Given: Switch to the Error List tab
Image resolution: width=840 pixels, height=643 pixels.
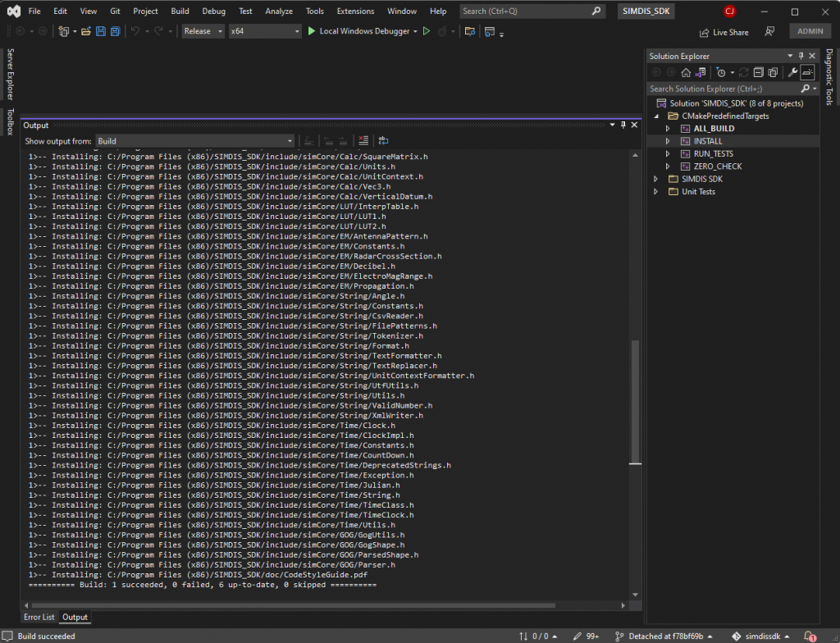Looking at the screenshot, I should [39, 618].
